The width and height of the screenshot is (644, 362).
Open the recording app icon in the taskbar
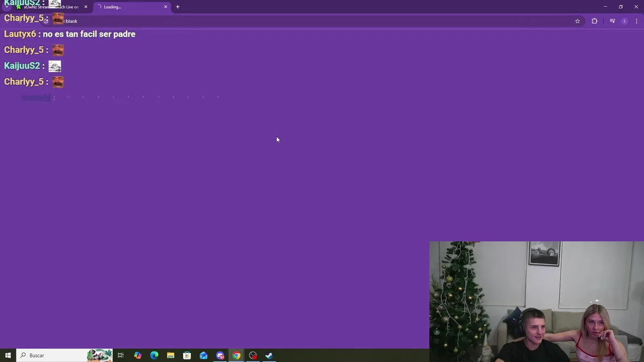click(253, 355)
